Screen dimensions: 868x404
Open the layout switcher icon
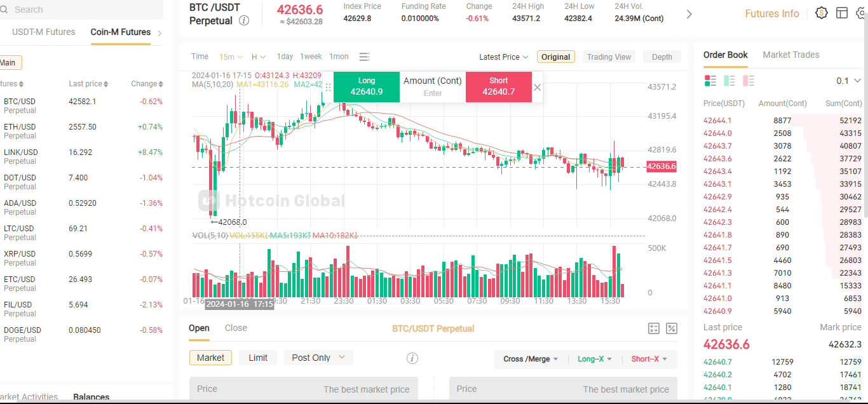[842, 13]
